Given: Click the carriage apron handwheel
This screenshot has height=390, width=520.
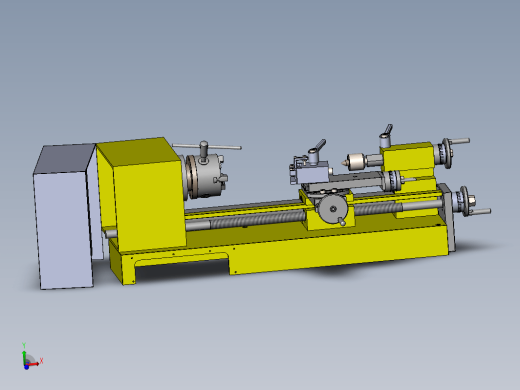Looking at the screenshot, I should (332, 209).
